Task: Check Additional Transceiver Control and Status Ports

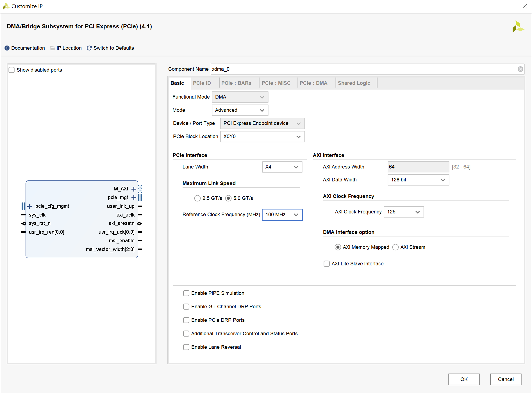Action: click(186, 334)
